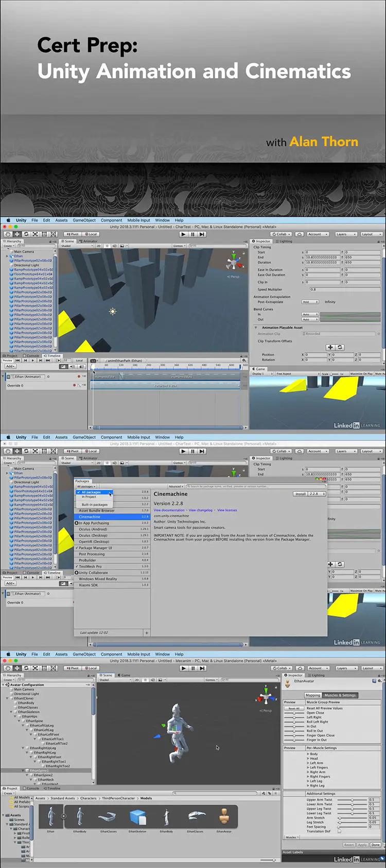Click Step button in Avatar Configuration Unity window

pyautogui.click(x=203, y=668)
